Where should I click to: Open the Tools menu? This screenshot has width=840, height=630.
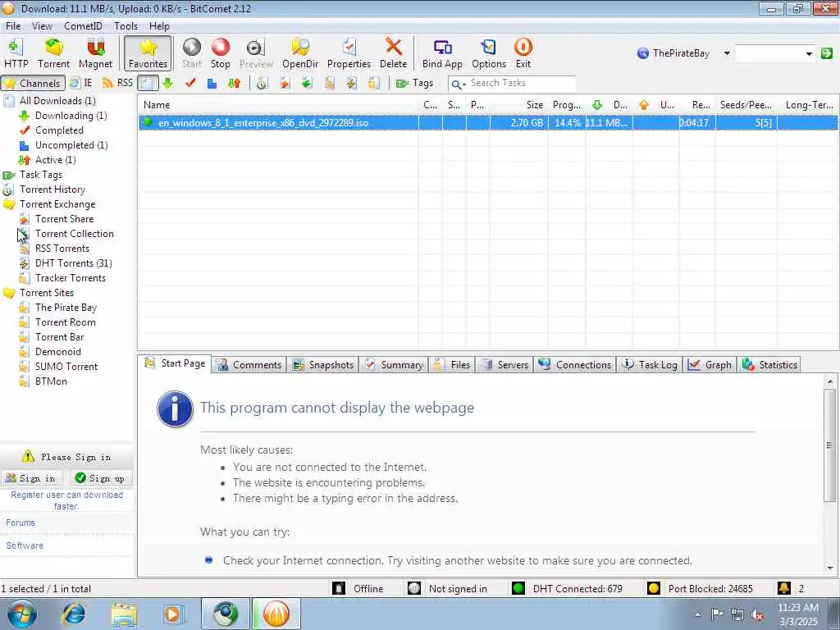point(126,25)
